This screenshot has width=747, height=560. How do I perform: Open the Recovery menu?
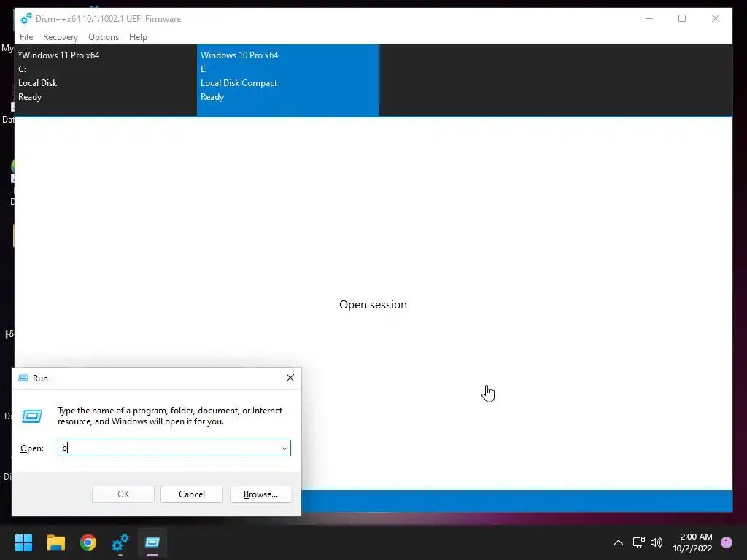[x=60, y=37]
